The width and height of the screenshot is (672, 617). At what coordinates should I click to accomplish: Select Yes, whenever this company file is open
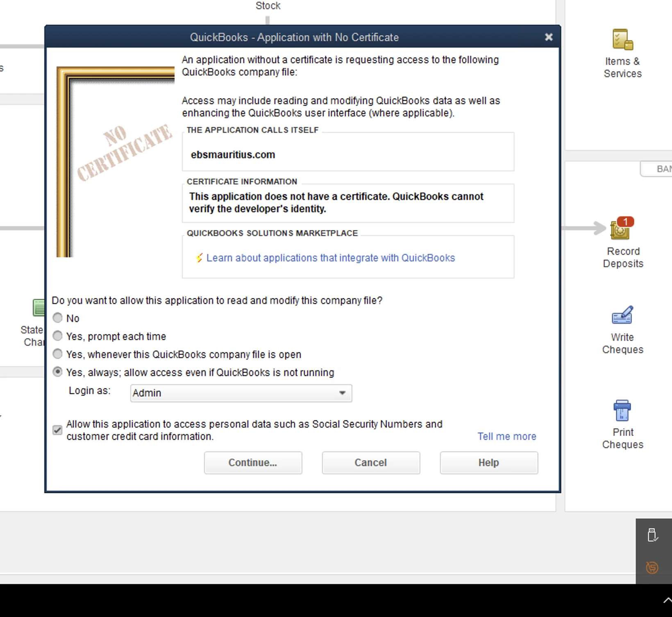click(x=57, y=354)
